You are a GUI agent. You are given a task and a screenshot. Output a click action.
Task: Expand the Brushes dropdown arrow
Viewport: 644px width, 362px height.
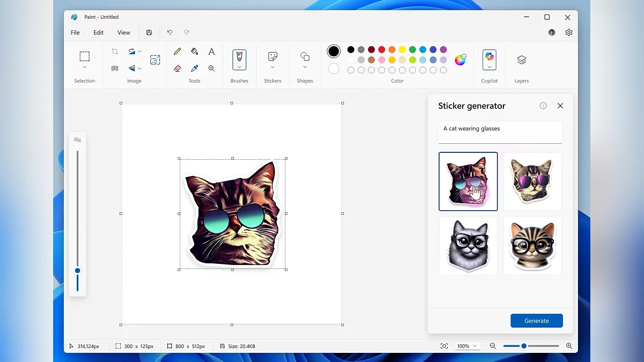(x=239, y=67)
